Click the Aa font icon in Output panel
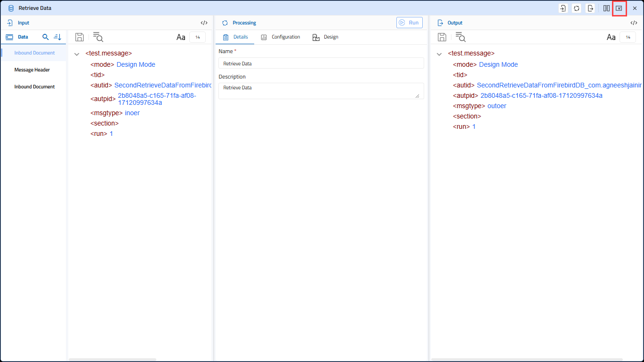The height and width of the screenshot is (362, 644). [x=611, y=37]
